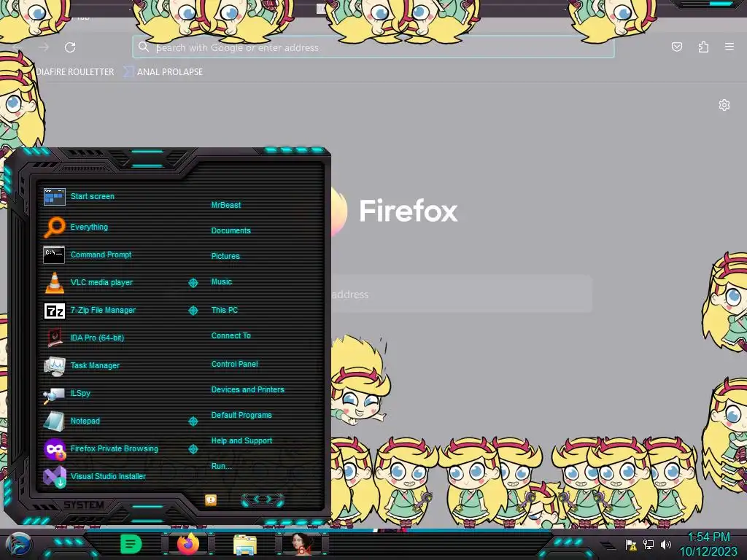Viewport: 747px width, 560px height.
Task: Expand the VLC media player jump list
Action: pos(193,283)
